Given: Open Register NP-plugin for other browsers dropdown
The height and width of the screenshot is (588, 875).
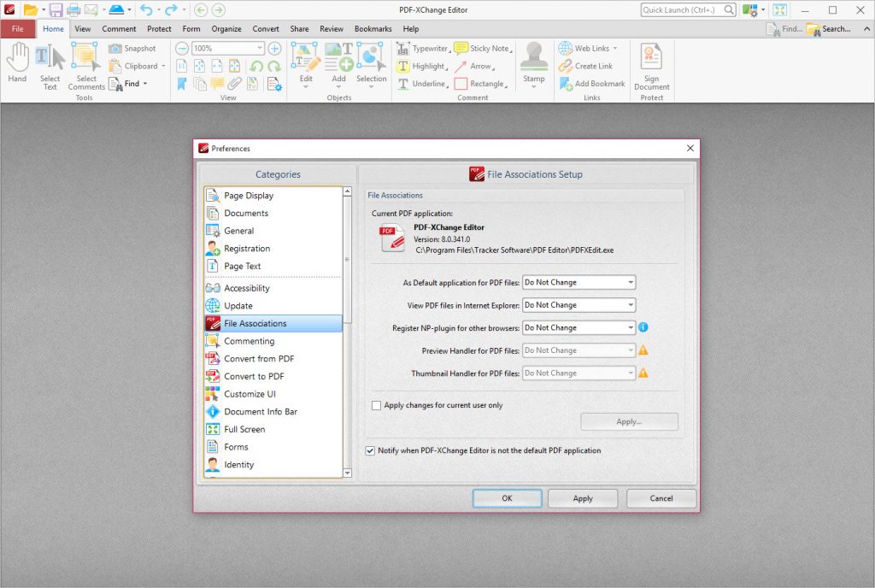Looking at the screenshot, I should point(578,328).
